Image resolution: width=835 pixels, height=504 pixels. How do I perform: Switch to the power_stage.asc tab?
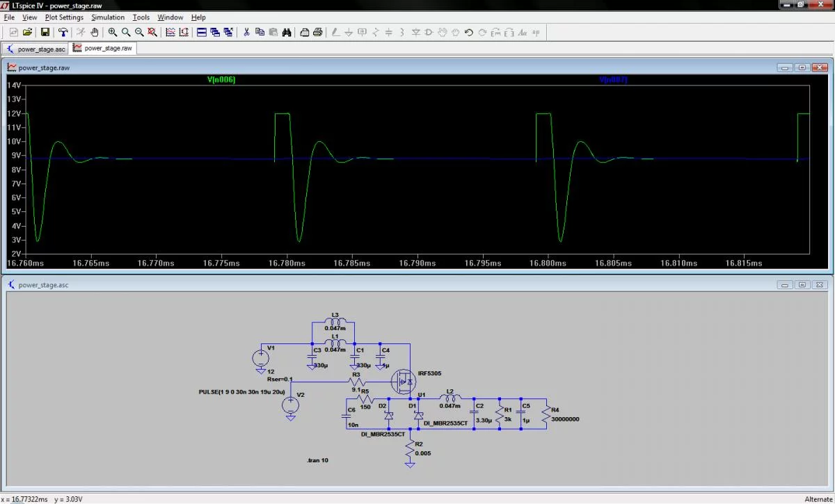[35, 49]
